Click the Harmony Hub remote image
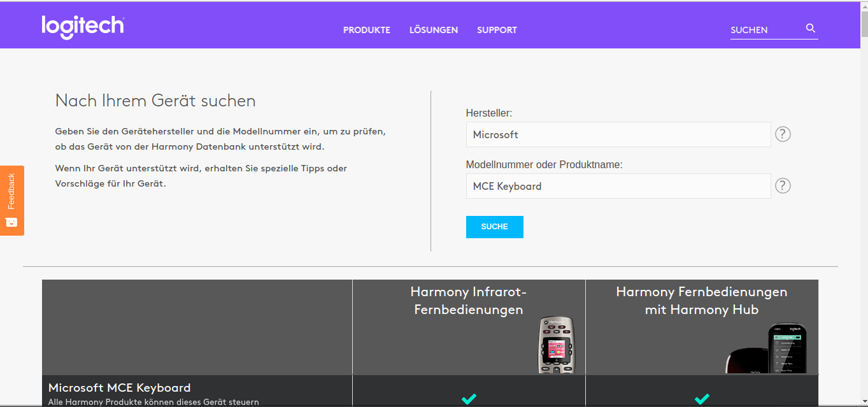This screenshot has height=407, width=868. pyautogui.click(x=767, y=348)
